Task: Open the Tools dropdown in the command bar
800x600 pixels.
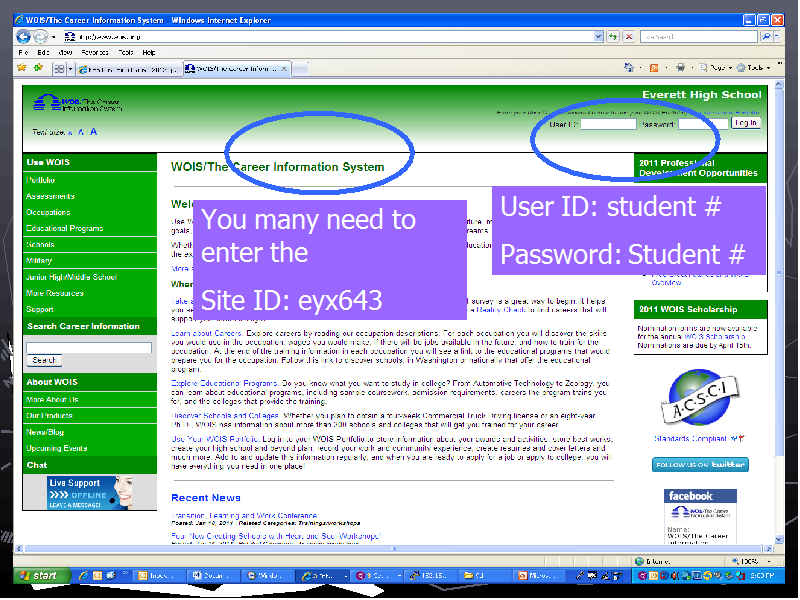Action: [x=754, y=67]
